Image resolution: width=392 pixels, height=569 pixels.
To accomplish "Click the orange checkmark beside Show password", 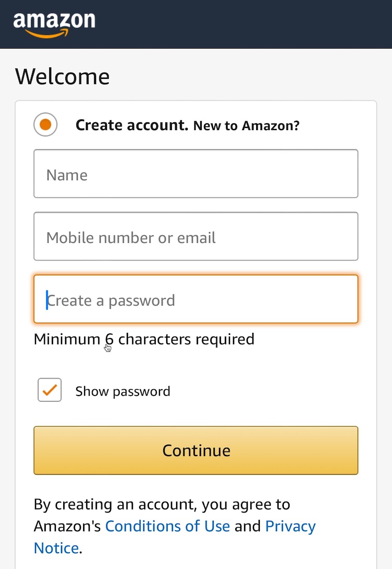I will [50, 390].
